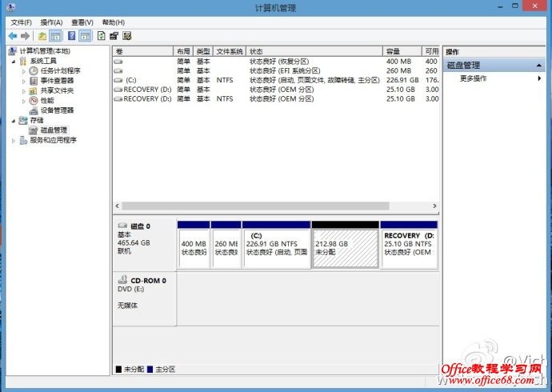
Task: Click the Forward arrow toolbar icon
Action: (25, 36)
